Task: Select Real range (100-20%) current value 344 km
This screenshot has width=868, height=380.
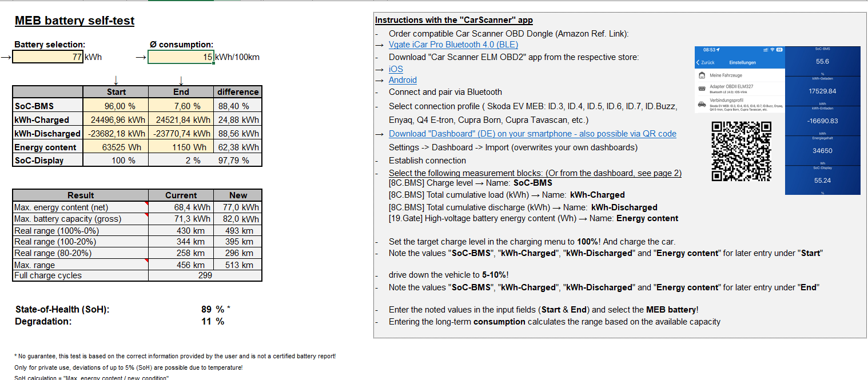Action: pos(181,242)
